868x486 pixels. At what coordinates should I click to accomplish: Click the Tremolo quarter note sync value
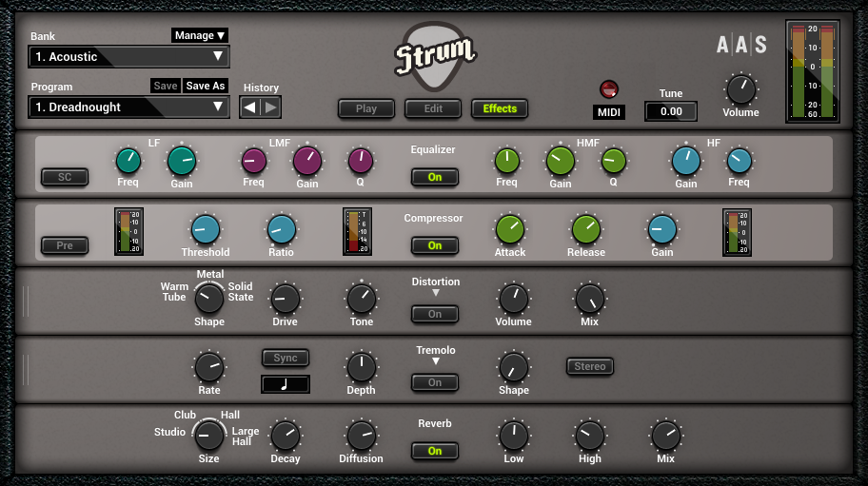pyautogui.click(x=286, y=384)
